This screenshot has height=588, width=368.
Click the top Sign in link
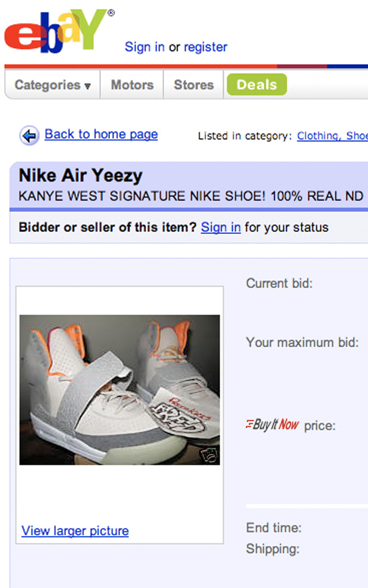(144, 47)
